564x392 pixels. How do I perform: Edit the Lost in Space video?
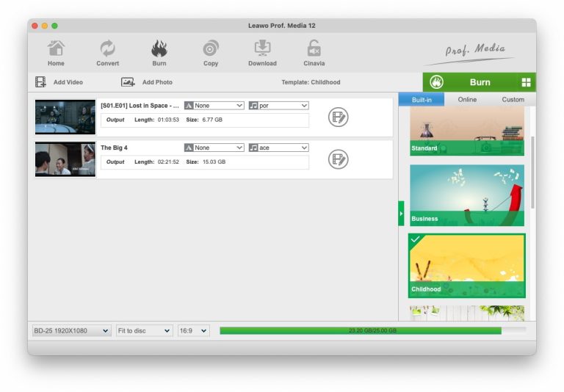coord(338,117)
